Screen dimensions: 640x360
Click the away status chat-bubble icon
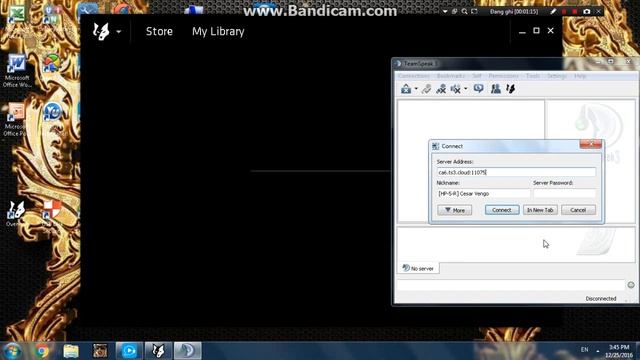pyautogui.click(x=478, y=88)
